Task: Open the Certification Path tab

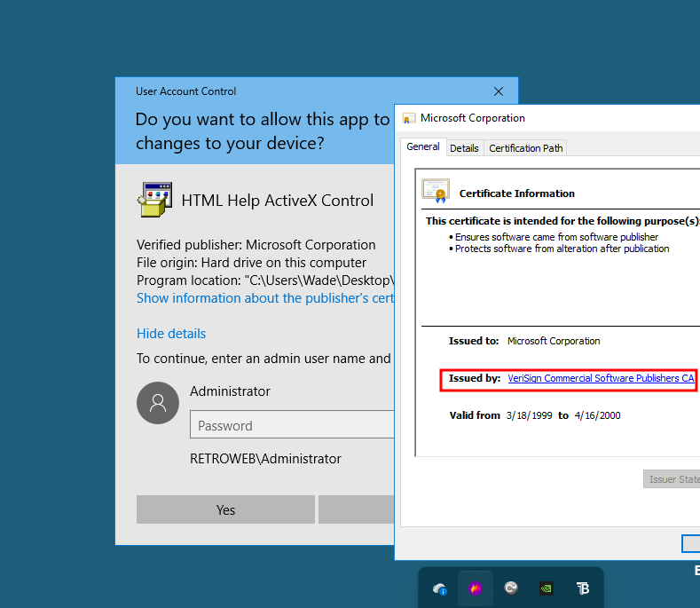Action: [x=526, y=148]
